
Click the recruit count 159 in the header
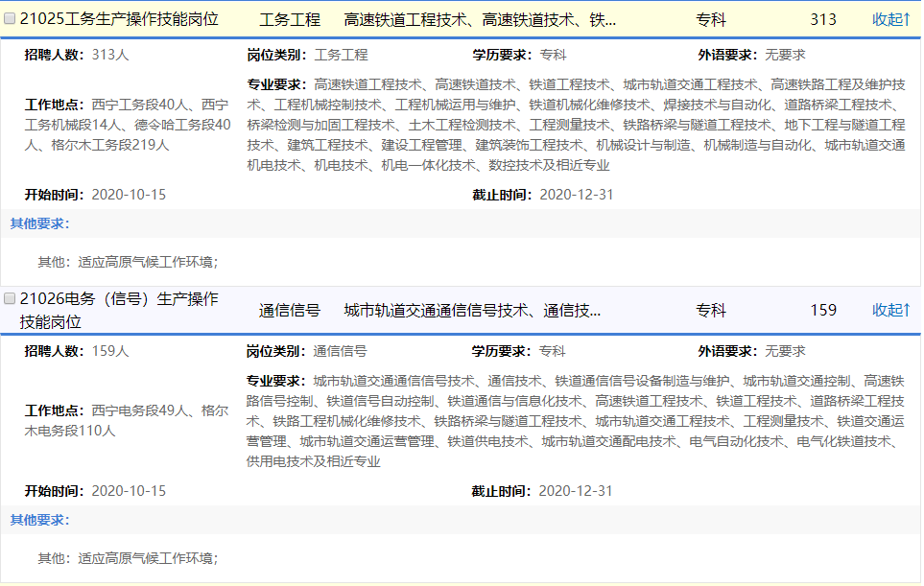click(x=822, y=310)
